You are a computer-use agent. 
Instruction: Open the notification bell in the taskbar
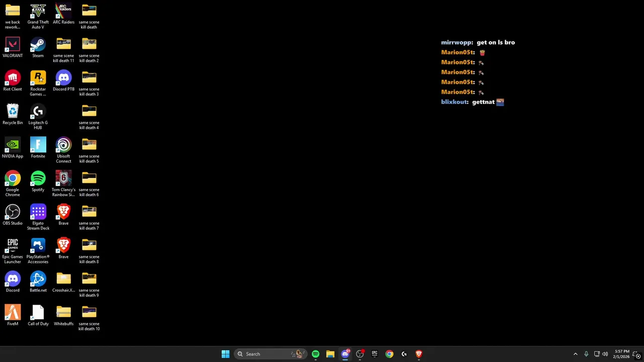(x=636, y=354)
